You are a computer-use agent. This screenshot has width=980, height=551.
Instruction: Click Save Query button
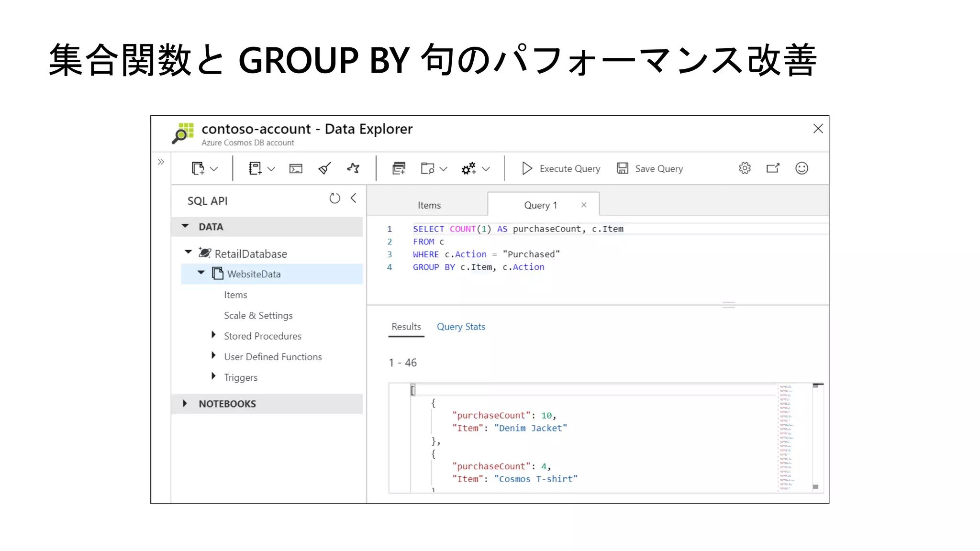click(650, 168)
